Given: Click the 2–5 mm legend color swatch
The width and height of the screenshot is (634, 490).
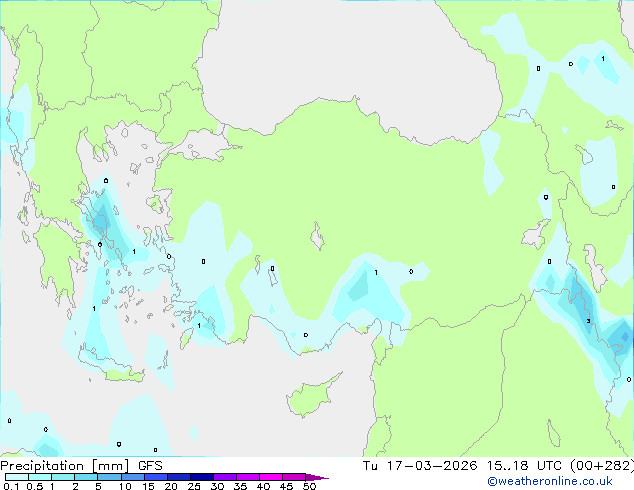Looking at the screenshot, I should [x=86, y=477].
